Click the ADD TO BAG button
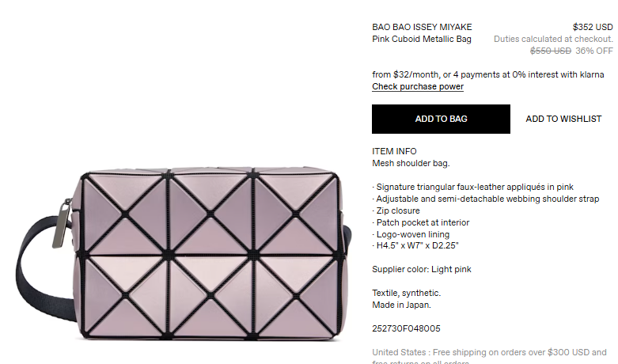This screenshot has height=364, width=618. click(x=441, y=119)
